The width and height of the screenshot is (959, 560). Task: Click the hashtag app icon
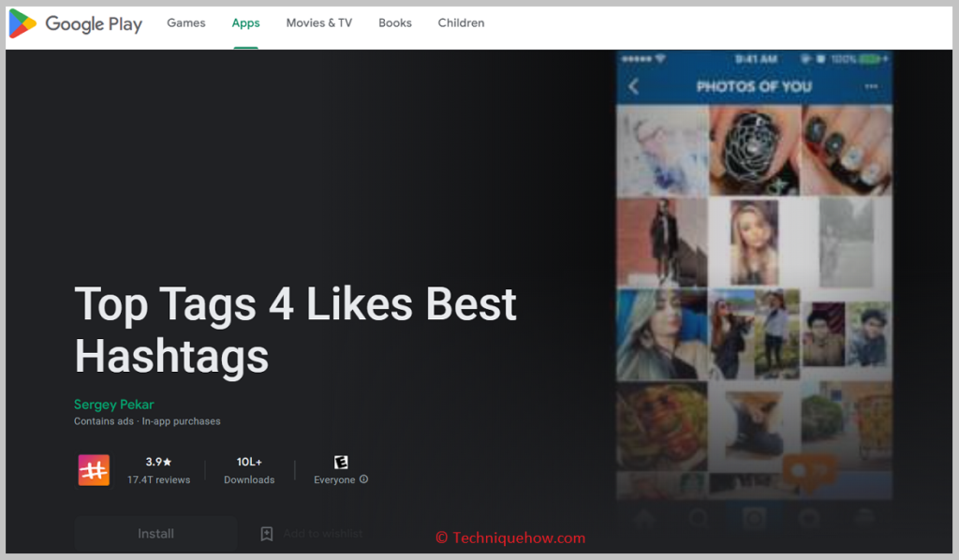point(94,470)
